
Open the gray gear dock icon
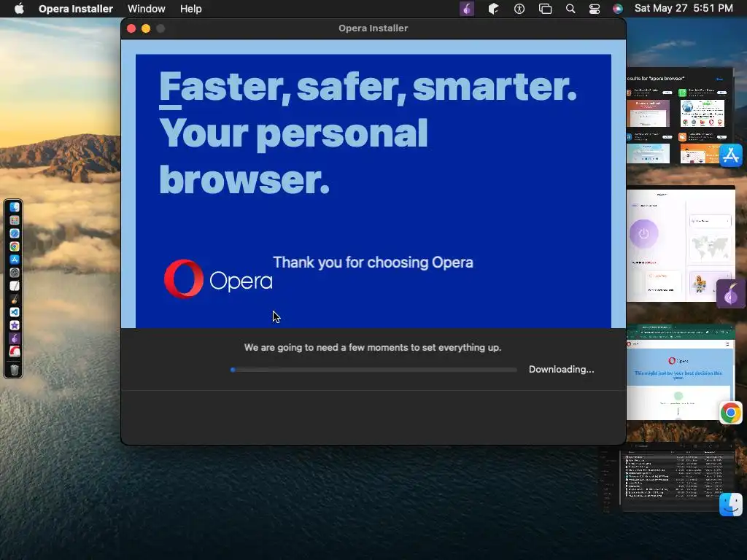tap(15, 273)
